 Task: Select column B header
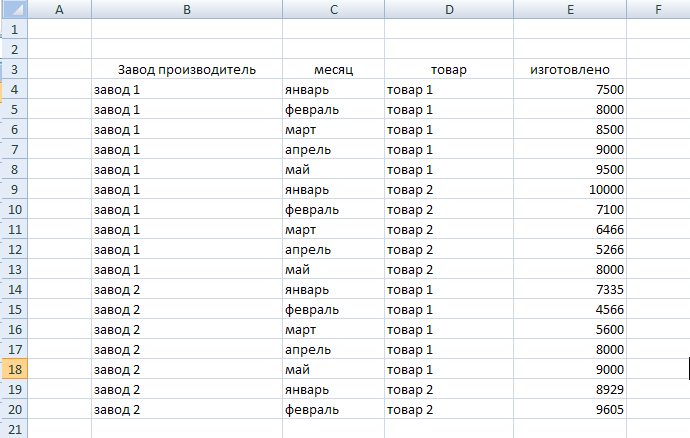coord(187,9)
